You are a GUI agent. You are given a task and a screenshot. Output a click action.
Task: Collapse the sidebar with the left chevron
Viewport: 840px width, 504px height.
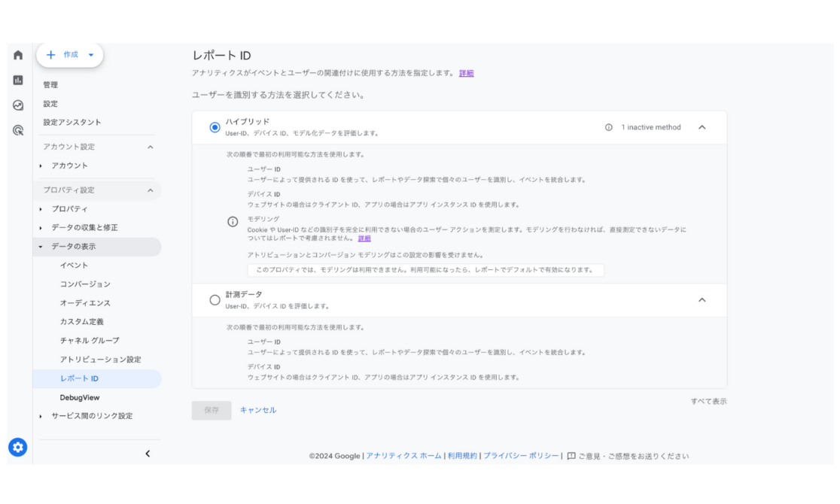(x=148, y=454)
